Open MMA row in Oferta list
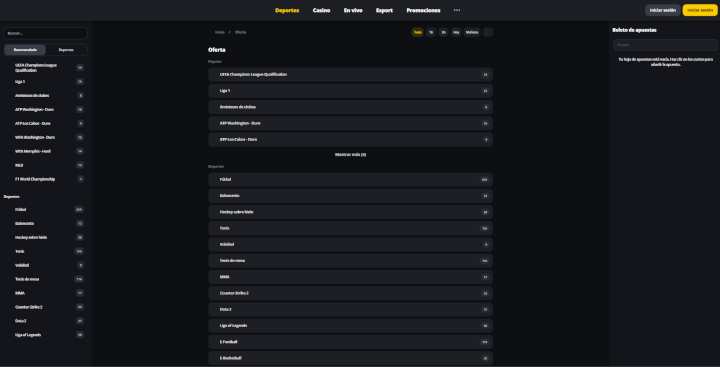 (350, 277)
